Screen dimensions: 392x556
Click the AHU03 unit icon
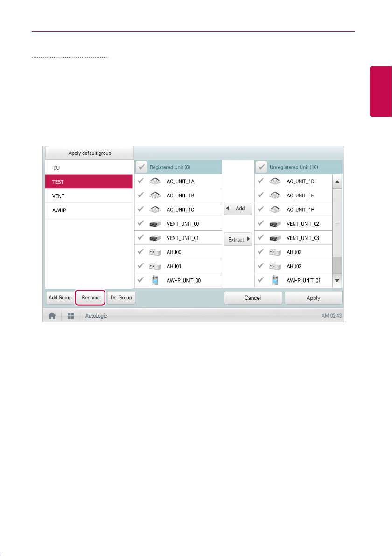275,266
